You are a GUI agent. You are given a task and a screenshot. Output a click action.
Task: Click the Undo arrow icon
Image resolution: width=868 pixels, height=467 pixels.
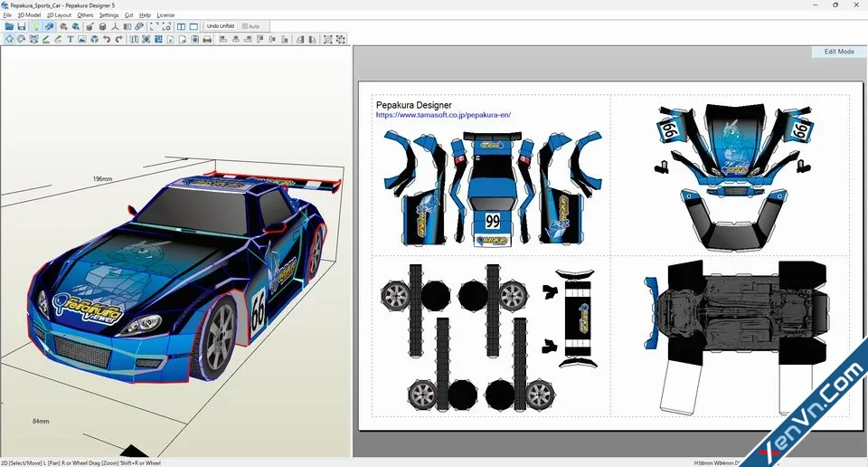tap(107, 39)
